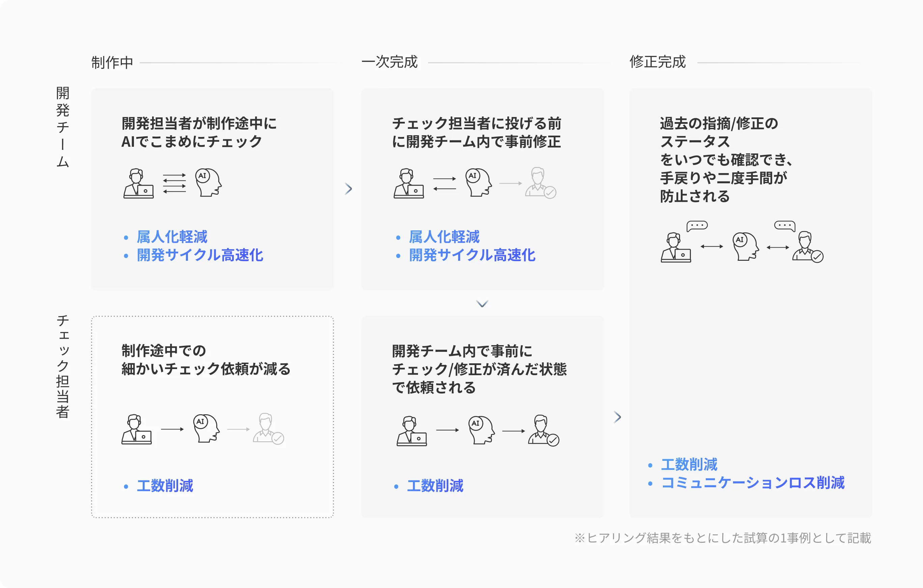Click faded checker icon in 一次完成 top card

pos(540,183)
